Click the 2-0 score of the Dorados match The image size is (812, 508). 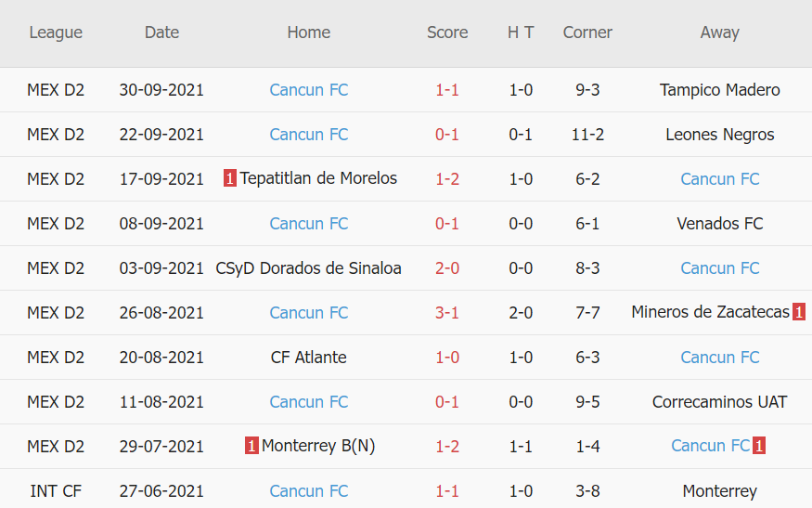pyautogui.click(x=447, y=268)
